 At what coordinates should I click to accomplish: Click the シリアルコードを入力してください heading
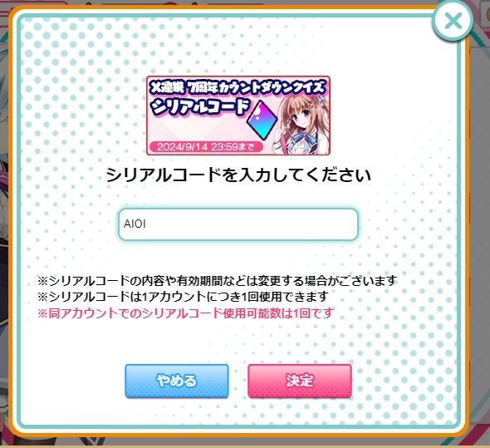pos(238,175)
